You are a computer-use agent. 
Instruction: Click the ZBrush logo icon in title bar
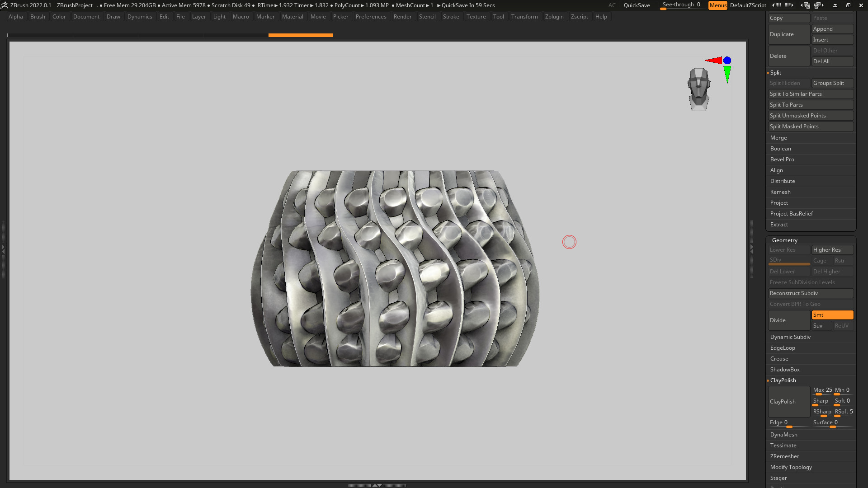click(x=4, y=5)
